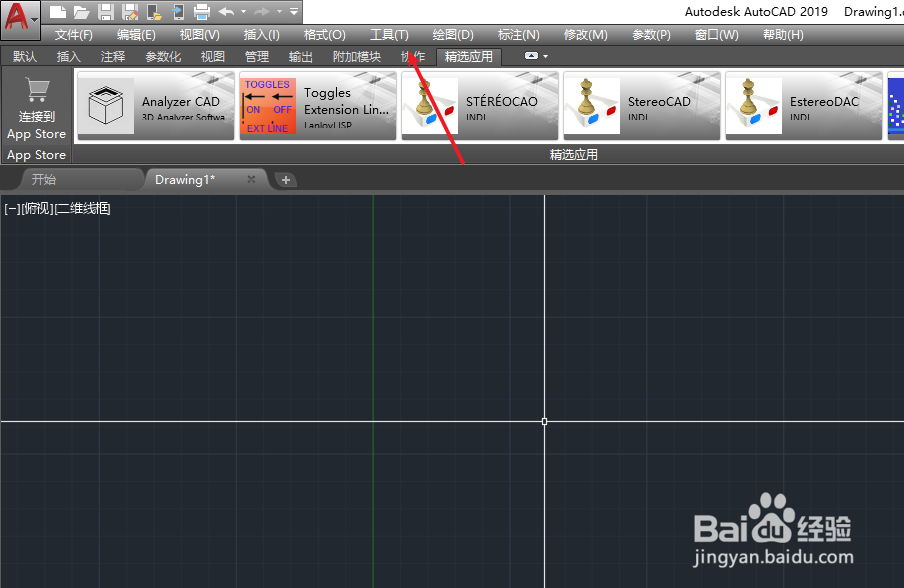Save to Web & Mobile icon
The height and width of the screenshot is (588, 904).
pyautogui.click(x=178, y=12)
